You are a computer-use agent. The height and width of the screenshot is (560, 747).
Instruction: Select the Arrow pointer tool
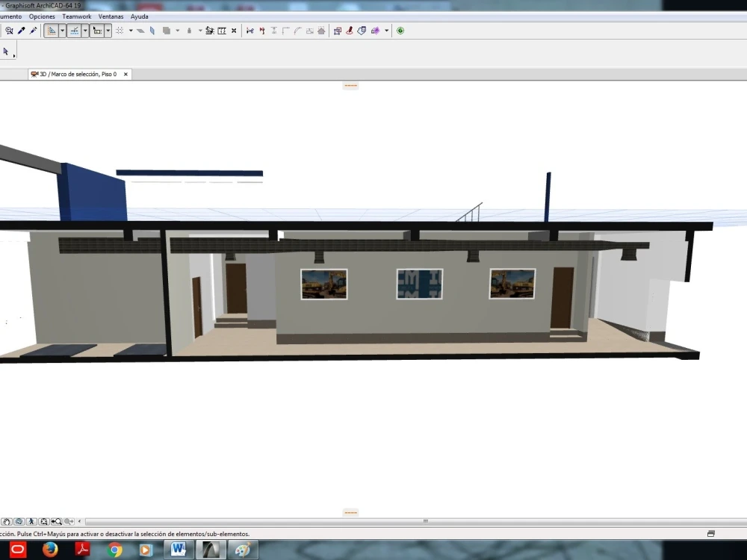coord(6,51)
